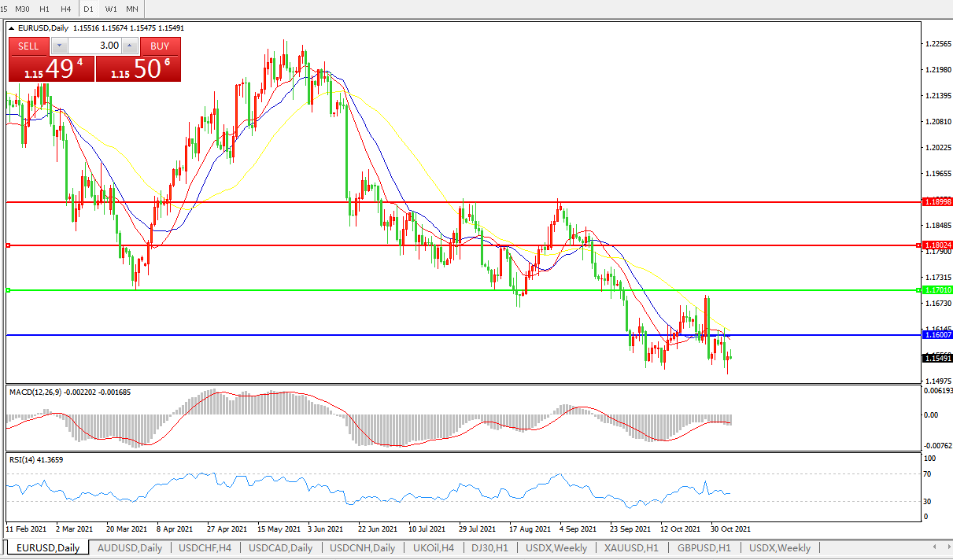Click the 1.18024 red line left handle
This screenshot has width=953, height=560.
click(x=9, y=245)
